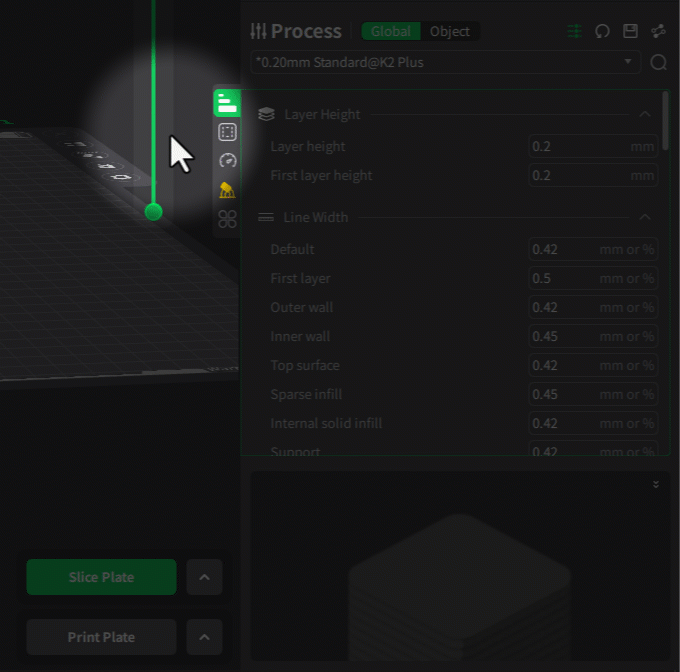Viewport: 680px width, 672px height.
Task: Open the Support settings sidebar icon
Action: pos(227,190)
